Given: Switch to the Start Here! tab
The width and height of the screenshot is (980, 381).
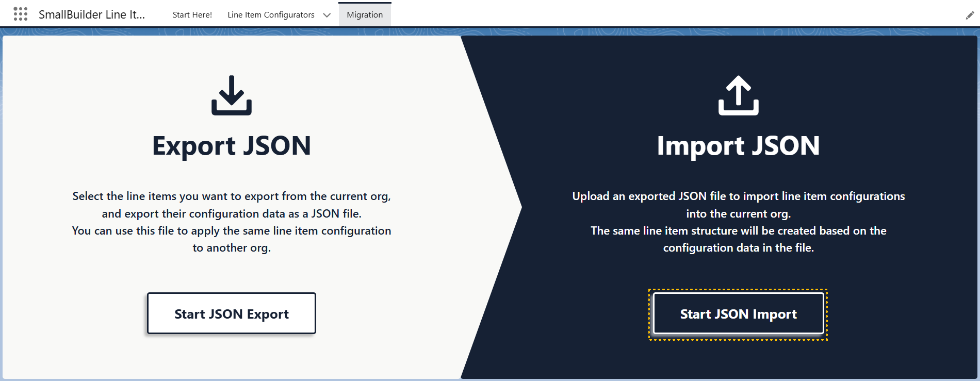Looking at the screenshot, I should [192, 15].
